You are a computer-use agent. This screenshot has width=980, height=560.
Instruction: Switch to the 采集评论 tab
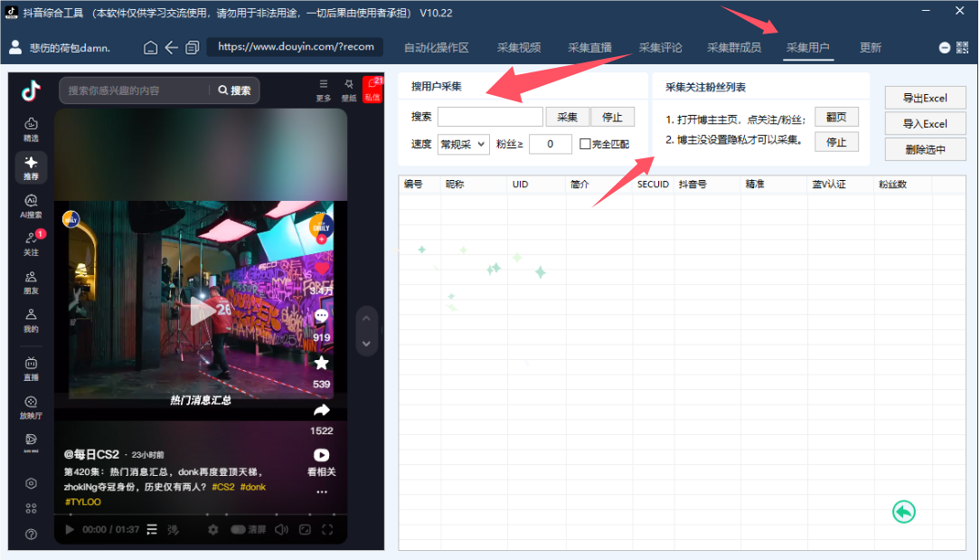[660, 46]
